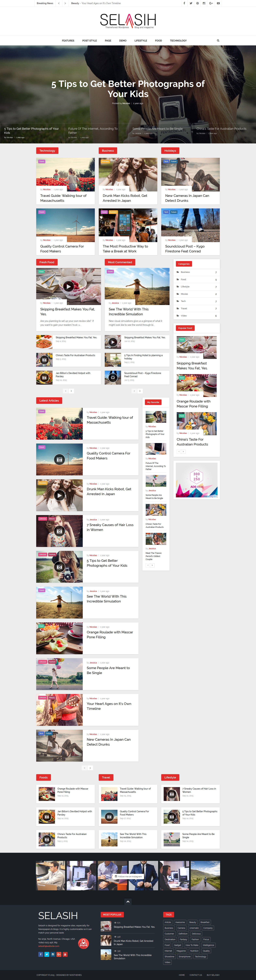Screen dimensions: 256x980
Task: Open the FOOD menu
Action: pos(158,40)
